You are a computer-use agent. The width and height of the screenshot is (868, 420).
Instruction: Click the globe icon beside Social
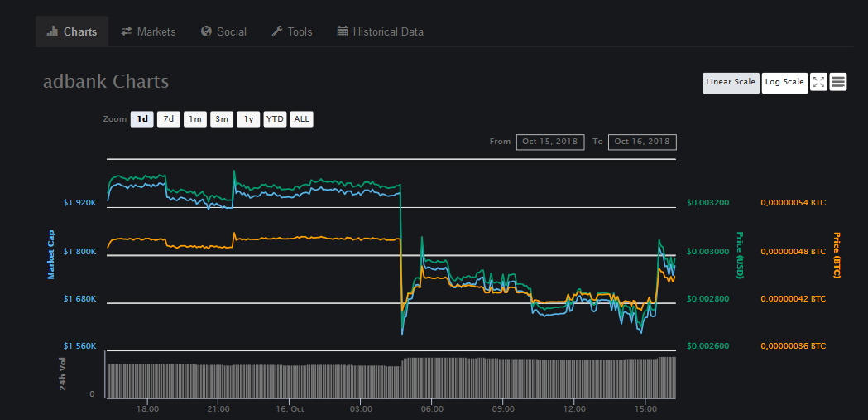pos(207,31)
